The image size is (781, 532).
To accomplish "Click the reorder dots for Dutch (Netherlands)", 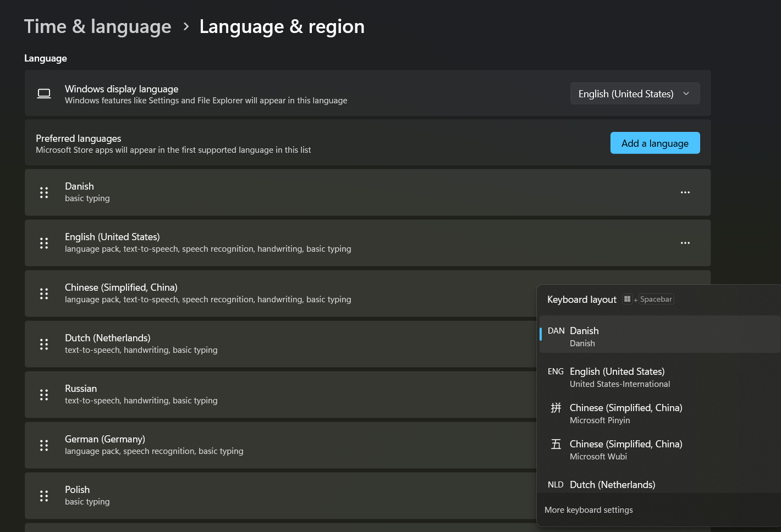I will (44, 344).
